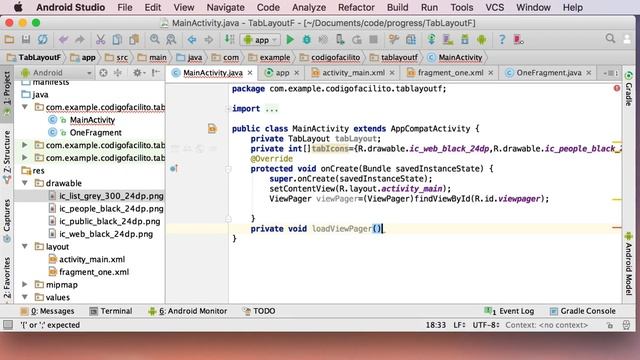
Task: Click Hide Project panel icon
Action: (x=156, y=73)
